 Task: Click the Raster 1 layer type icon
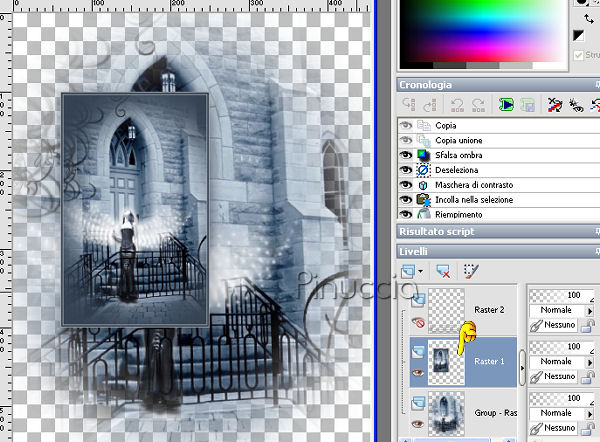pyautogui.click(x=418, y=352)
